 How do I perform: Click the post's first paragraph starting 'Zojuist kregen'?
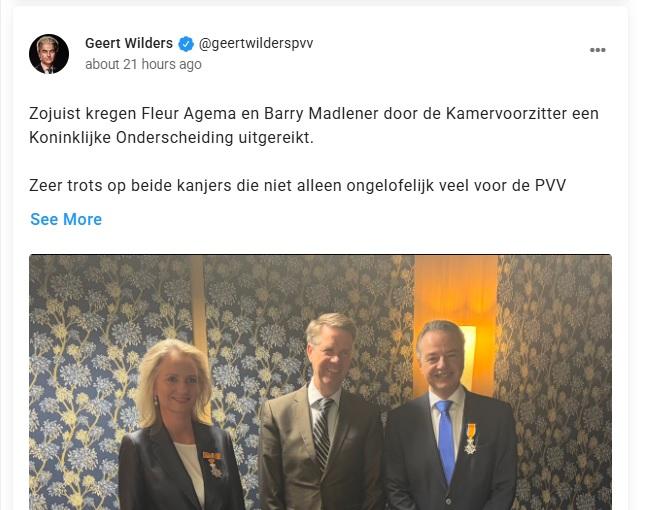click(313, 125)
